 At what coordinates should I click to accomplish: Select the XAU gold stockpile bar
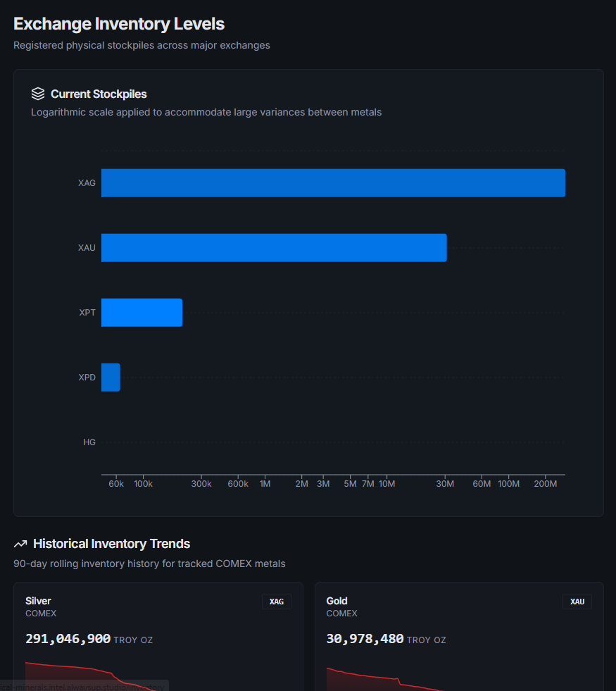274,248
